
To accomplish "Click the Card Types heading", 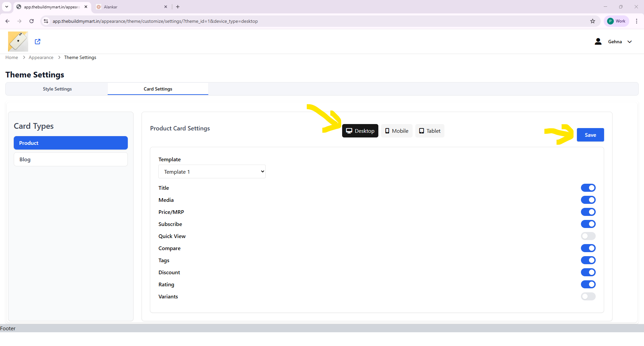I will pyautogui.click(x=34, y=126).
